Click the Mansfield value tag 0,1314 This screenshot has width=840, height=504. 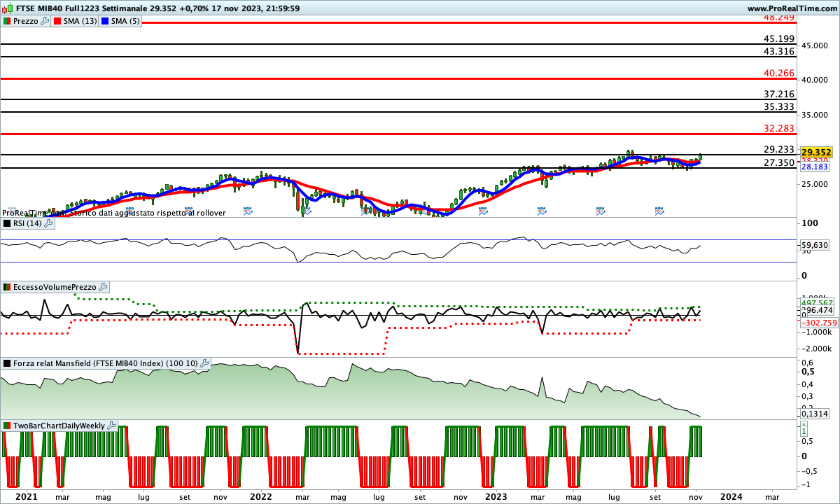(x=815, y=414)
